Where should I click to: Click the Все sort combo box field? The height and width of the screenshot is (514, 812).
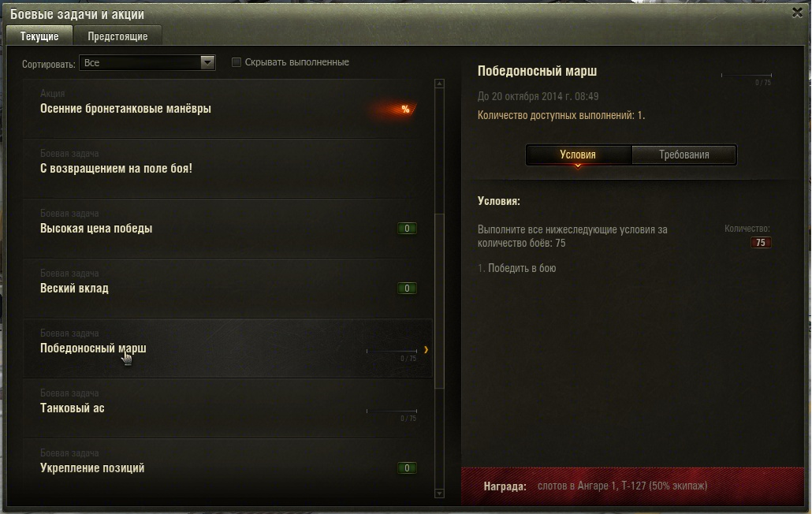(147, 62)
